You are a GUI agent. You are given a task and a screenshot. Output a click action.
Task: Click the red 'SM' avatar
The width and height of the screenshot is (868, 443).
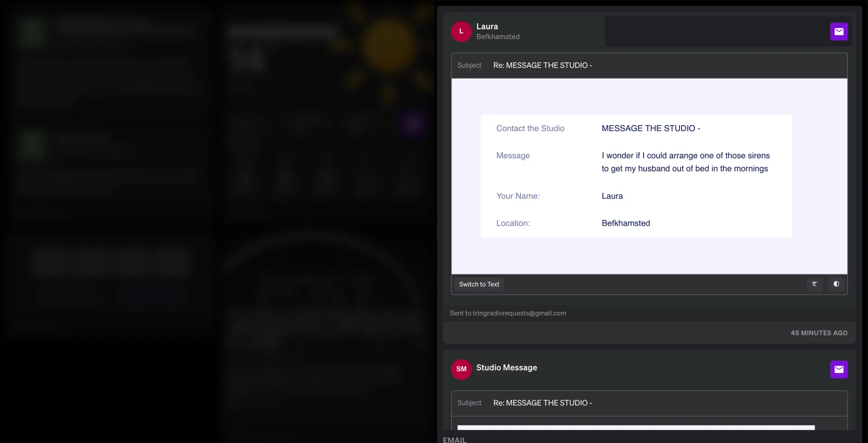tap(461, 369)
